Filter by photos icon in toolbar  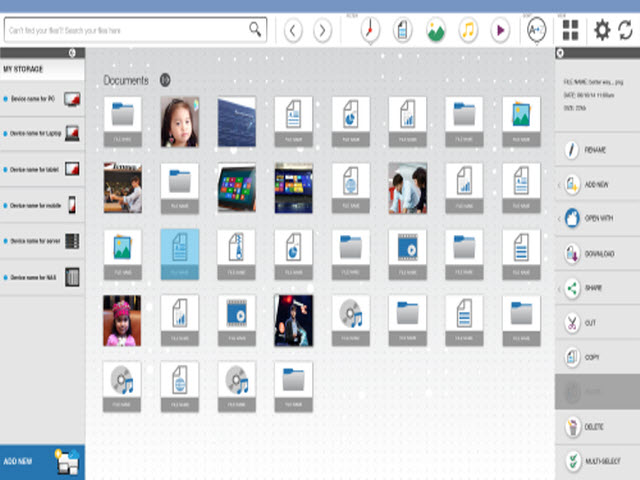pyautogui.click(x=435, y=31)
